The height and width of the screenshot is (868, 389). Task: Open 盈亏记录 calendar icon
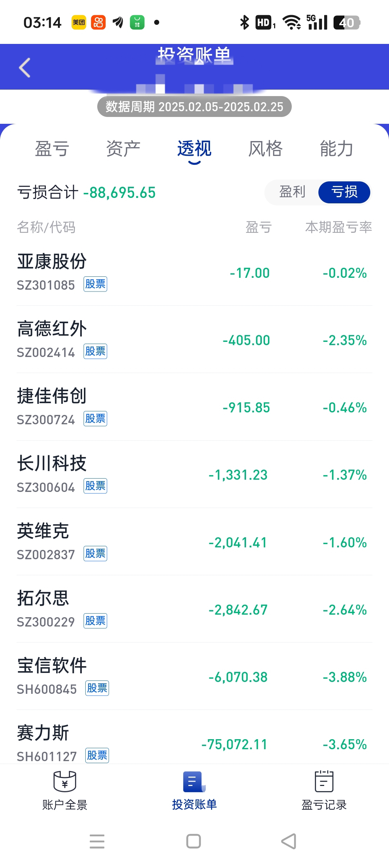(324, 781)
